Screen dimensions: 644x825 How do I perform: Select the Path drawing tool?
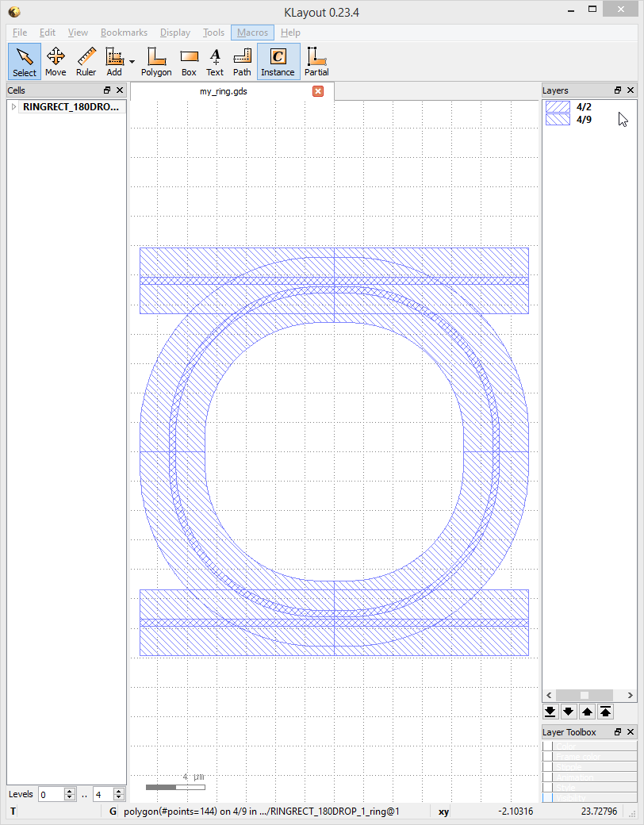pos(242,62)
